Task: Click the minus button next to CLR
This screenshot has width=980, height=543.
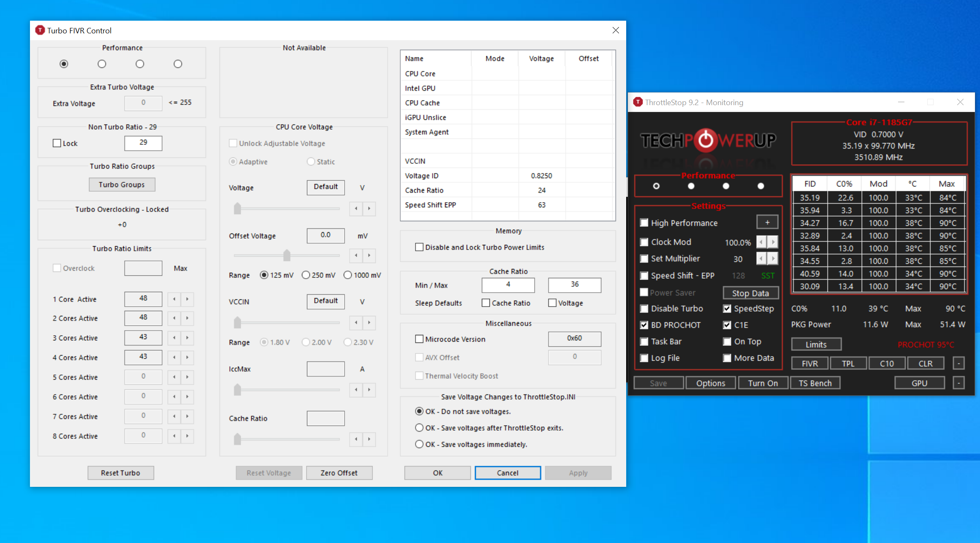Action: click(x=958, y=363)
